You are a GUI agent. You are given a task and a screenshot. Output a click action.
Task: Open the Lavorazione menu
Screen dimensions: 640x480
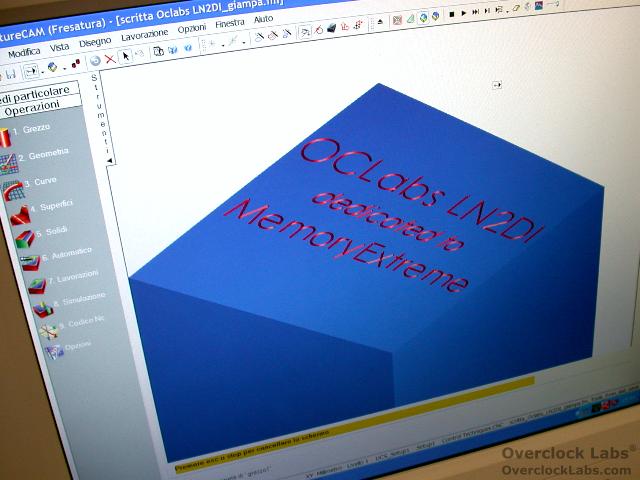point(144,35)
